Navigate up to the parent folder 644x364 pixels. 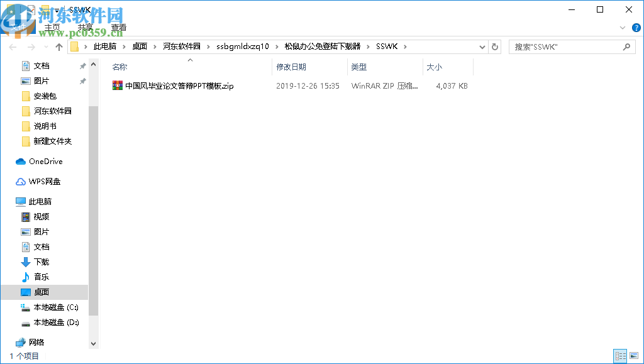(58, 46)
